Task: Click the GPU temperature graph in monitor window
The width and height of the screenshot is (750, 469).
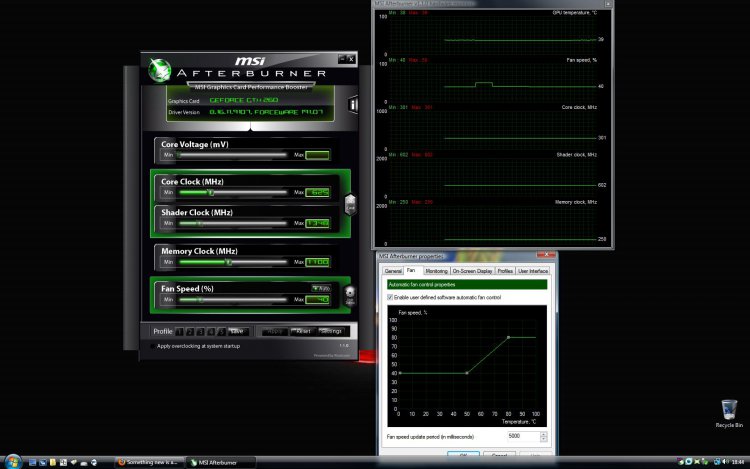Action: tap(493, 33)
